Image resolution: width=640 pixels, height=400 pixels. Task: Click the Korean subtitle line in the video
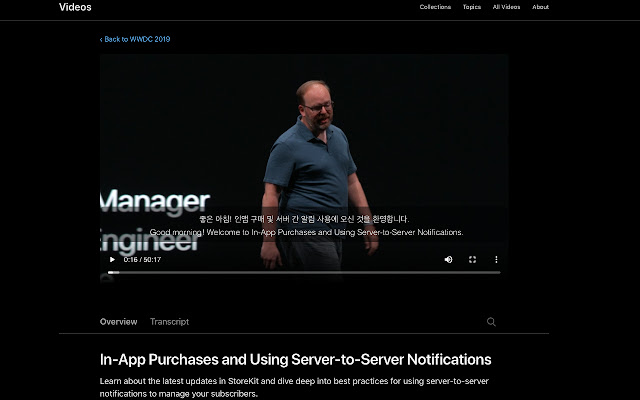[304, 219]
